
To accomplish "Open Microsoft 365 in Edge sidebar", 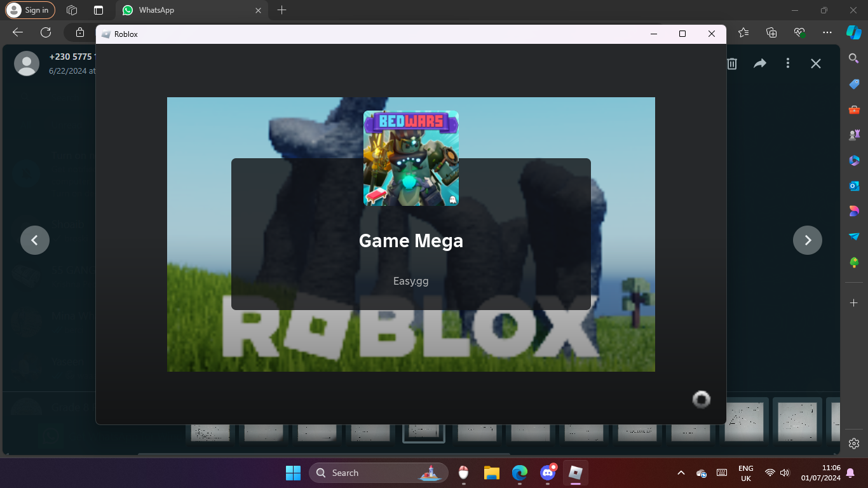I will [854, 160].
